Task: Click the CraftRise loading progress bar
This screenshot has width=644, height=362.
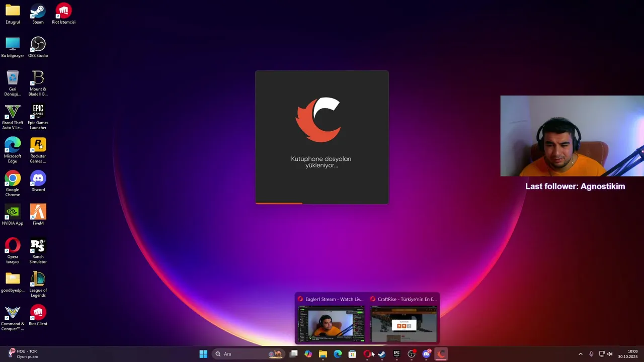Action: [322, 203]
